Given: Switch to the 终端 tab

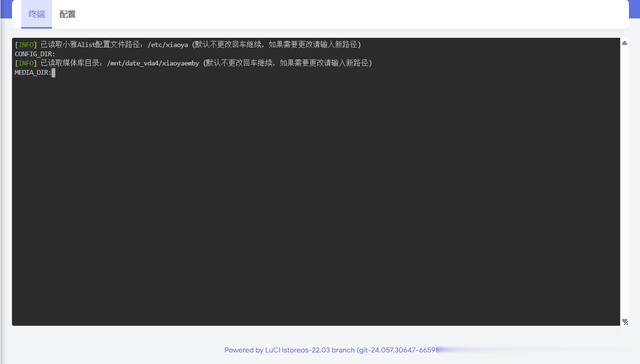Looking at the screenshot, I should click(36, 14).
